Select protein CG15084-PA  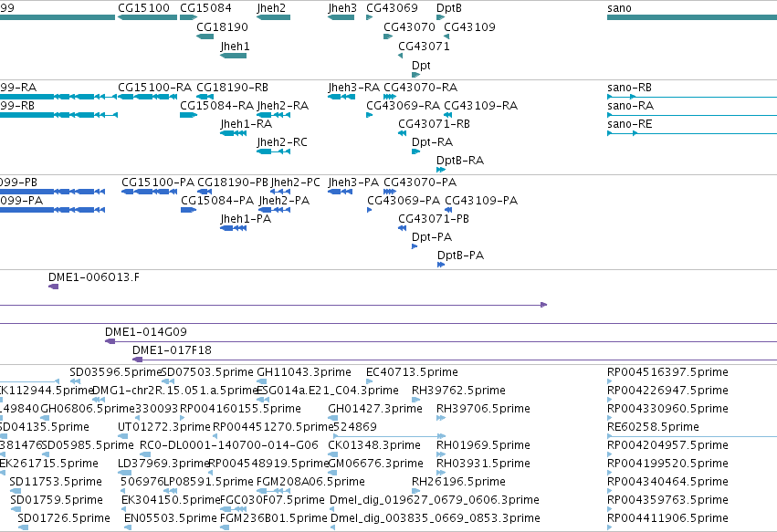(x=217, y=201)
